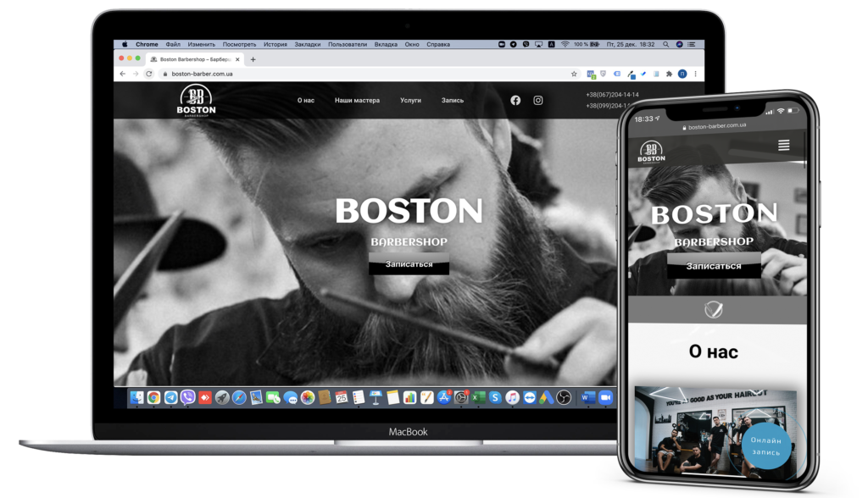Open the Chrome application menu
Image resolution: width=868 pixels, height=498 pixels.
coord(147,44)
